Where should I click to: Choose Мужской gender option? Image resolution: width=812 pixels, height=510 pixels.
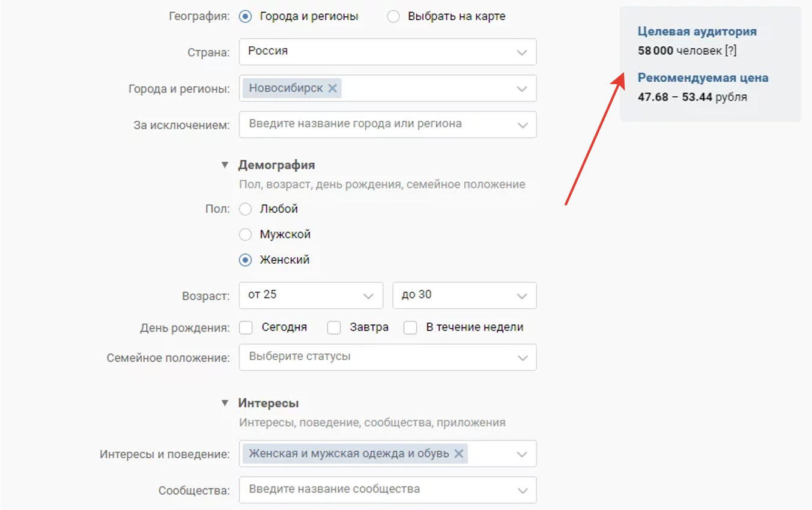(x=245, y=234)
